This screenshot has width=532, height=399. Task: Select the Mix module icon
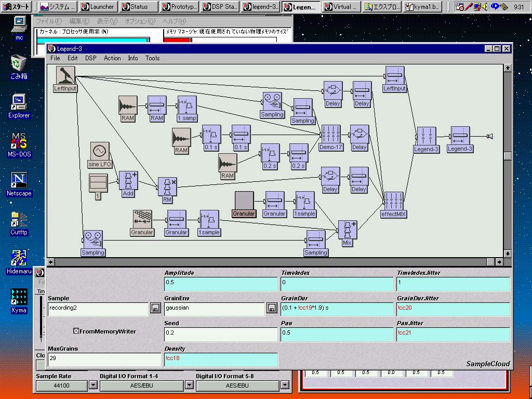click(x=347, y=230)
